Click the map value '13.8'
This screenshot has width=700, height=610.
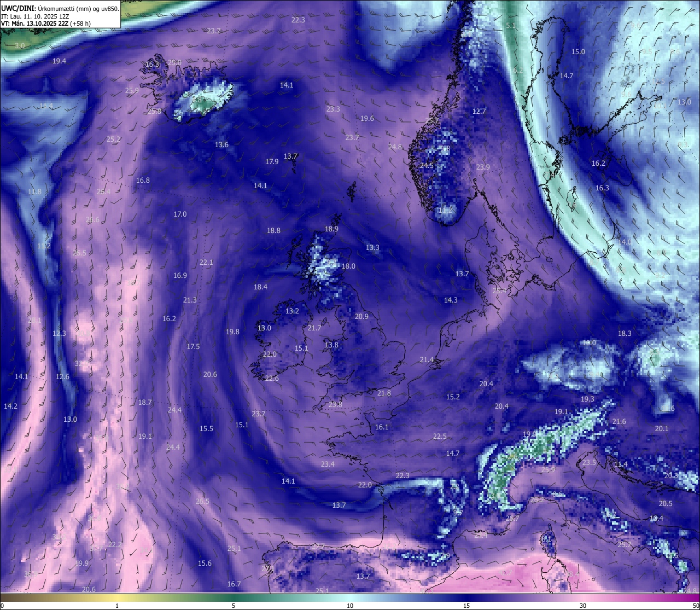[x=331, y=345]
